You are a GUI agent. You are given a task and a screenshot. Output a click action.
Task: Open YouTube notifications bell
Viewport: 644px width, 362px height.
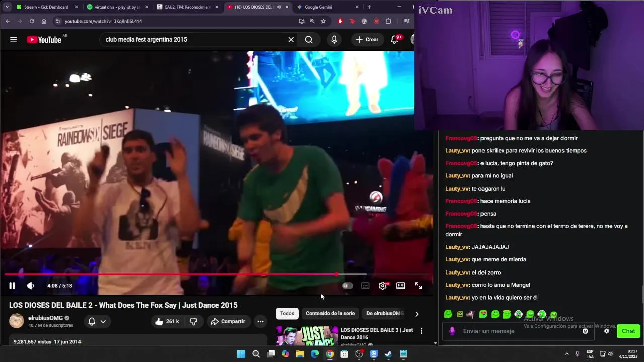tap(395, 40)
